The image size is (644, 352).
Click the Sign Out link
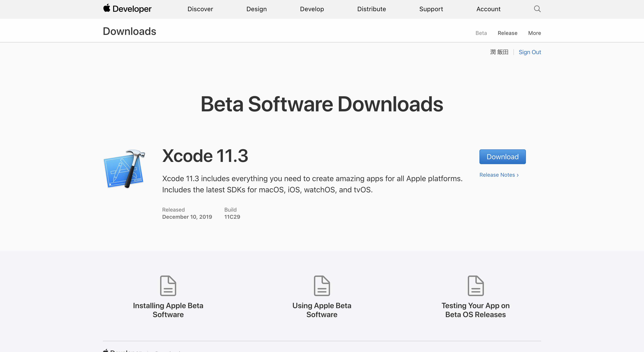click(530, 52)
